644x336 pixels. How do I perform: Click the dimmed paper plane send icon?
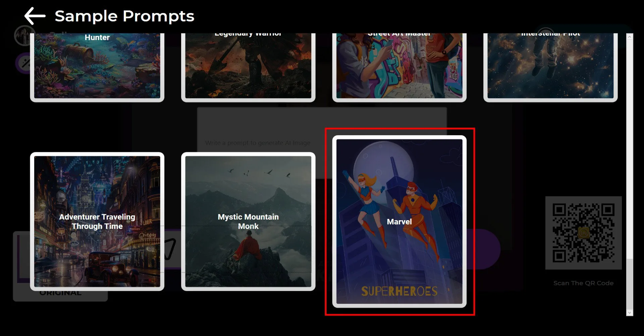(x=170, y=249)
